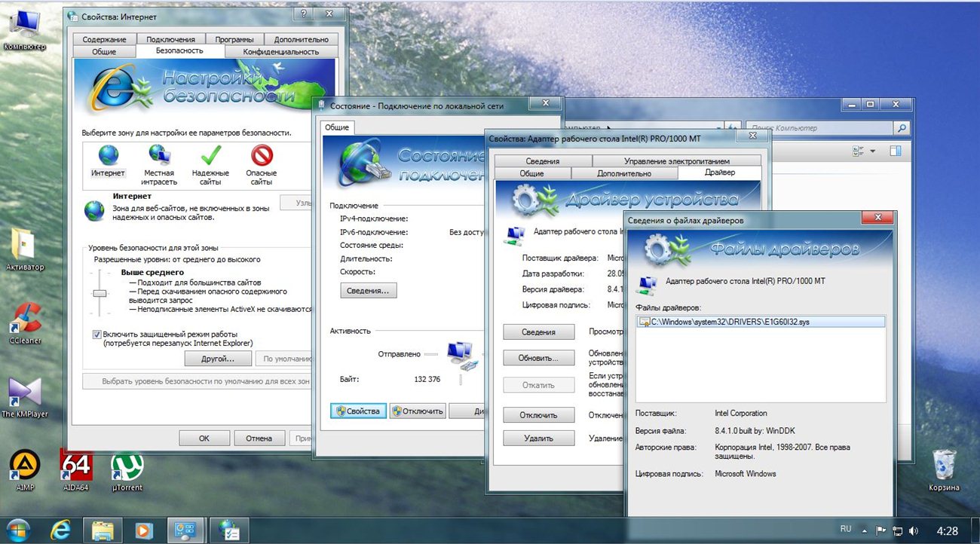Click the Сведения... button in connection status
Screen dimensions: 980x544
pyautogui.click(x=369, y=290)
